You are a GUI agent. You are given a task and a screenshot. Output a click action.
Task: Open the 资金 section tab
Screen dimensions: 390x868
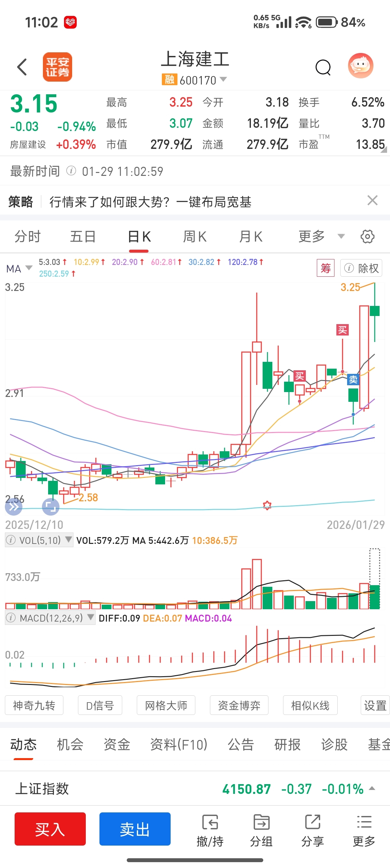coord(117,744)
